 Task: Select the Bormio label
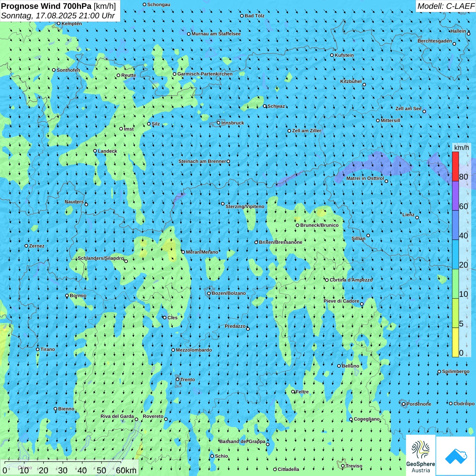click(78, 295)
